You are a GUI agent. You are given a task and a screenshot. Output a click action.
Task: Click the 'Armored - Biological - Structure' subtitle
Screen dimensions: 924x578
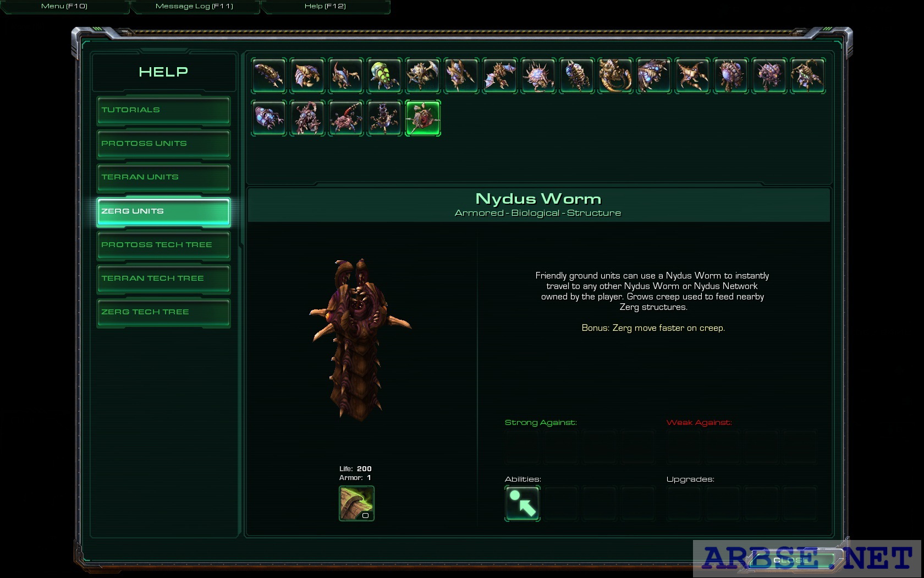pos(538,213)
